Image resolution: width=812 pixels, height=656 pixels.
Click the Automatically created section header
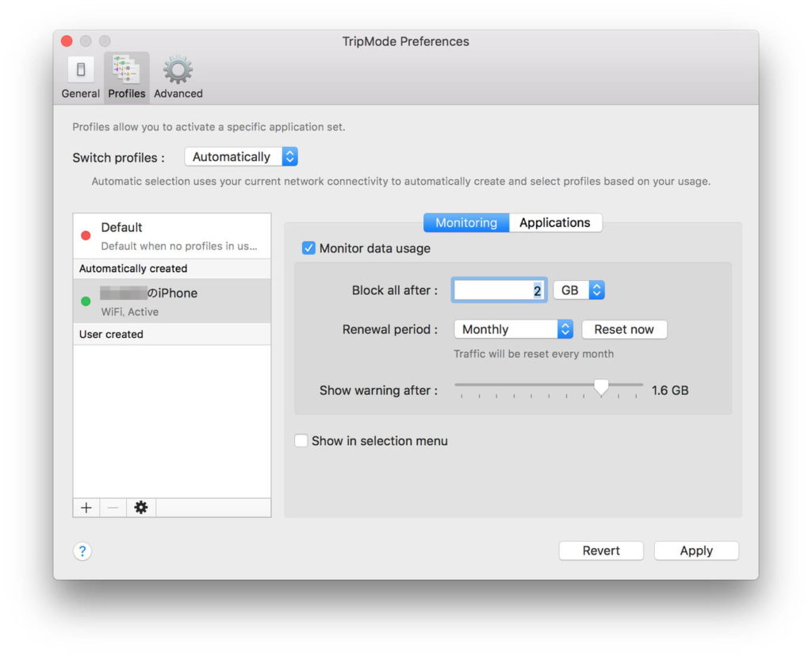coord(172,268)
